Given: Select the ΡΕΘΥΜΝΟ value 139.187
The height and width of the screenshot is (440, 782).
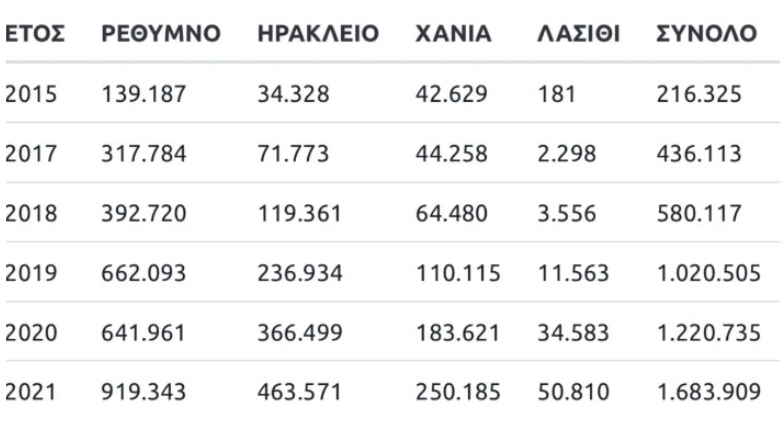Looking at the screenshot, I should tap(144, 94).
